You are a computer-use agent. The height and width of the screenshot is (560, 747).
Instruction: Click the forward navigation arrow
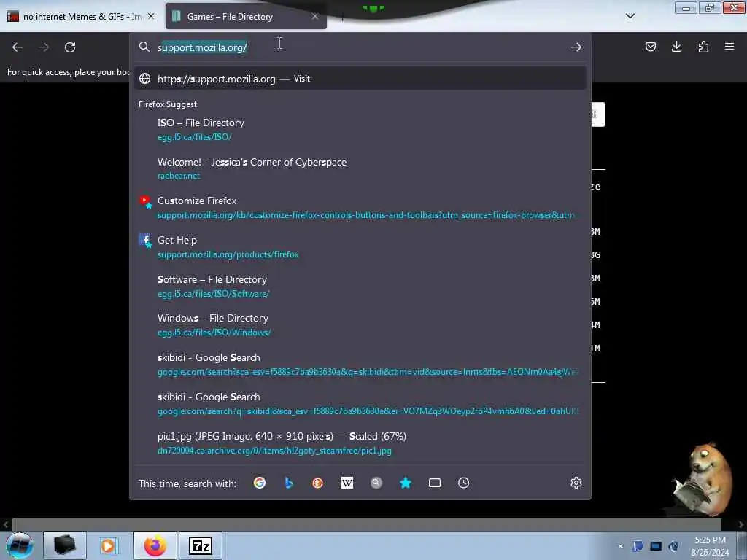[x=44, y=47]
